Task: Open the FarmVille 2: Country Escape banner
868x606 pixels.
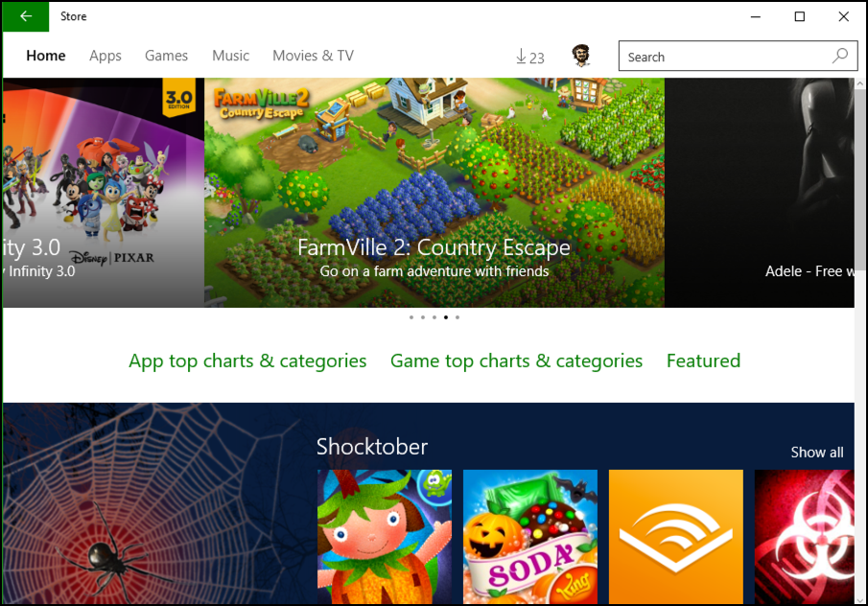Action: click(x=434, y=193)
